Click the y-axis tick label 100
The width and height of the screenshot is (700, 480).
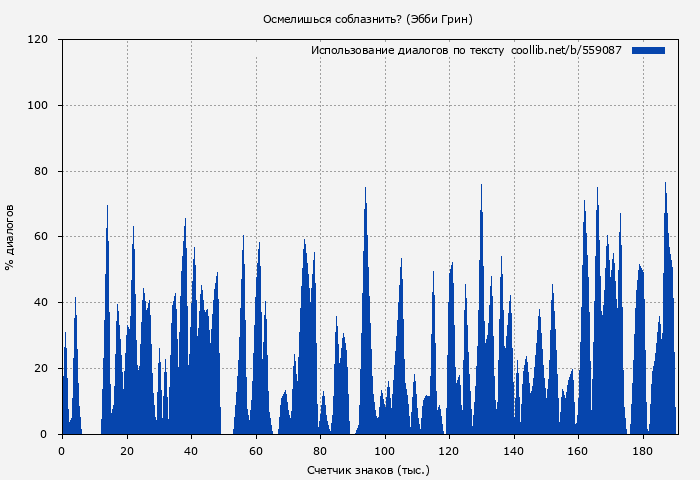coord(38,106)
